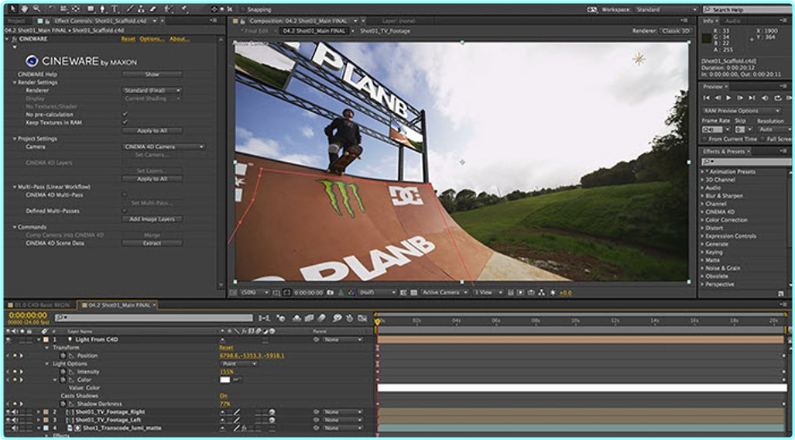Image resolution: width=795 pixels, height=440 pixels.
Task: Switch to the Audio panel tab
Action: tap(733, 21)
